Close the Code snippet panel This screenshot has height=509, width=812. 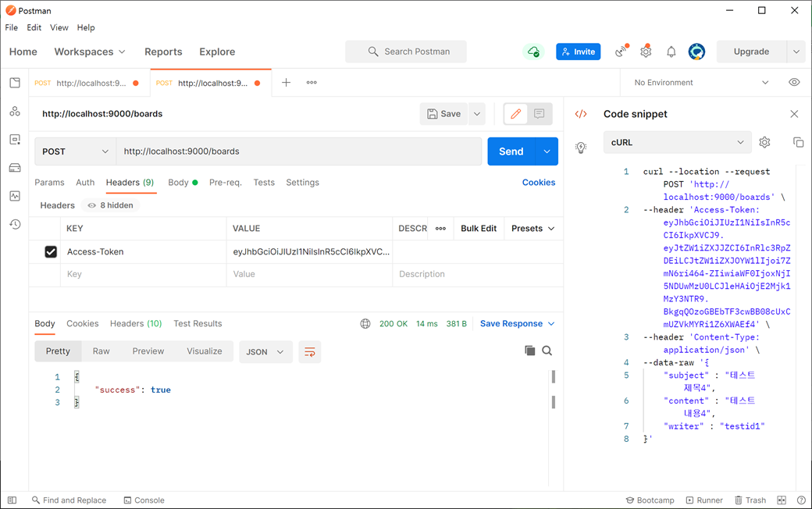click(794, 114)
